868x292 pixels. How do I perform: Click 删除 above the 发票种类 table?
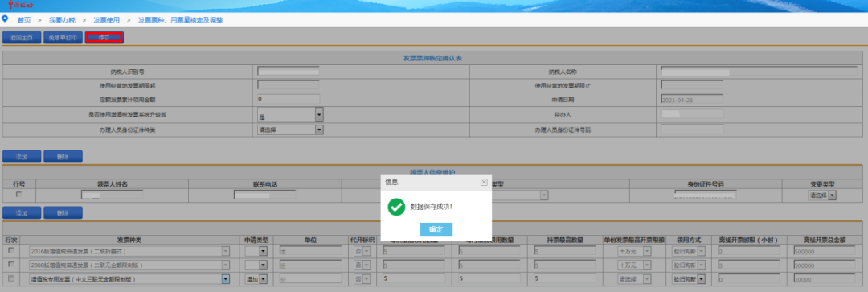(63, 213)
